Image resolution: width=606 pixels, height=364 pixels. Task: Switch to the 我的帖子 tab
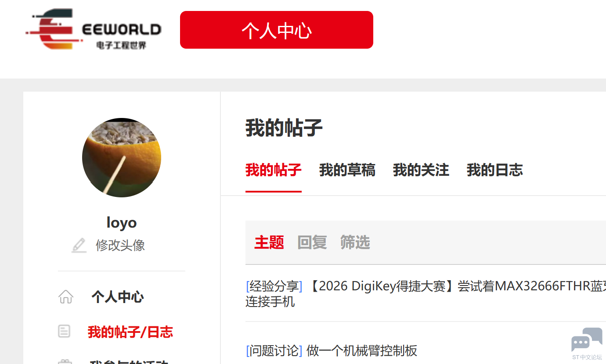(274, 170)
